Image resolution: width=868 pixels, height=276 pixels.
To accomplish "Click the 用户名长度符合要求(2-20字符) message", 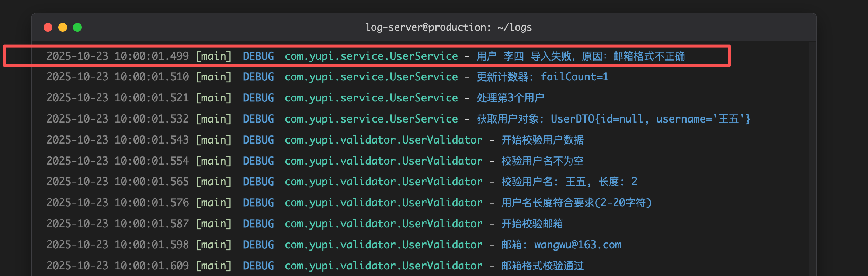I will [576, 203].
